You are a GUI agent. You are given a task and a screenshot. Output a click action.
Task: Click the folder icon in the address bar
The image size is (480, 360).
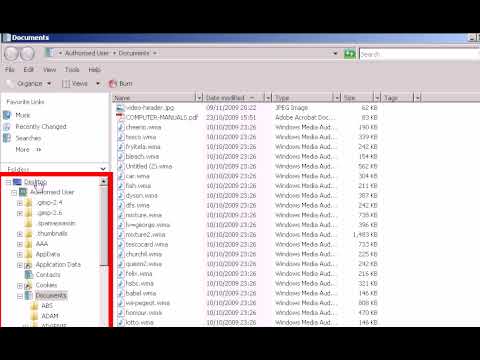pos(50,53)
